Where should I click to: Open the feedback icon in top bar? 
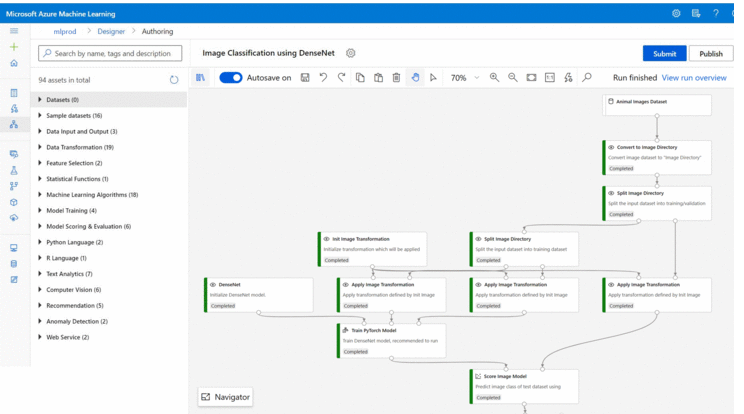click(x=696, y=13)
